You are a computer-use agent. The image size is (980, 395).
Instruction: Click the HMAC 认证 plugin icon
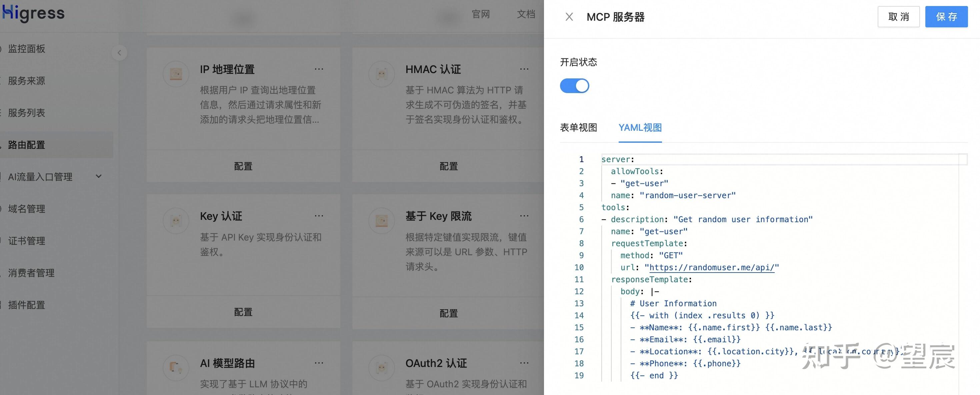(x=381, y=73)
